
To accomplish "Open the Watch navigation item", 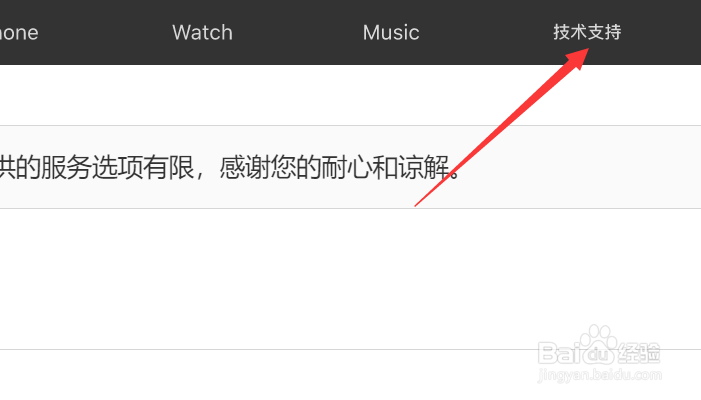I will tap(203, 33).
